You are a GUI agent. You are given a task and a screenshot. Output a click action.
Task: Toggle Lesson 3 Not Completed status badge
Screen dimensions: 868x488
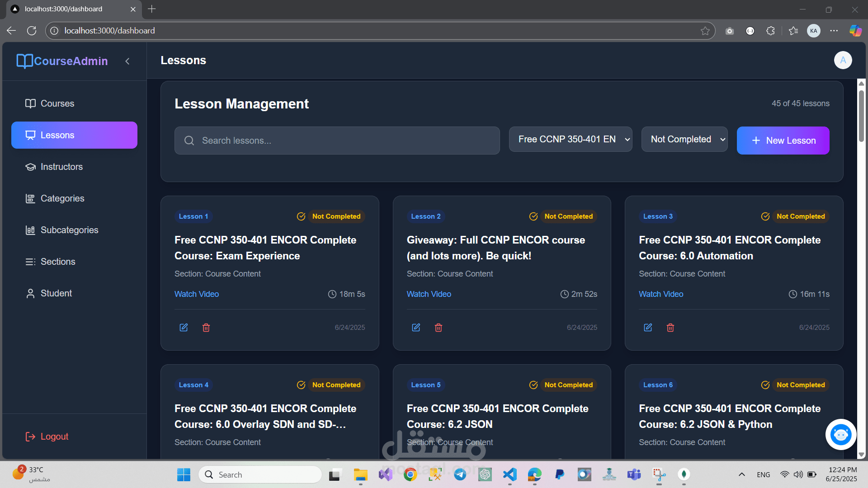click(800, 216)
